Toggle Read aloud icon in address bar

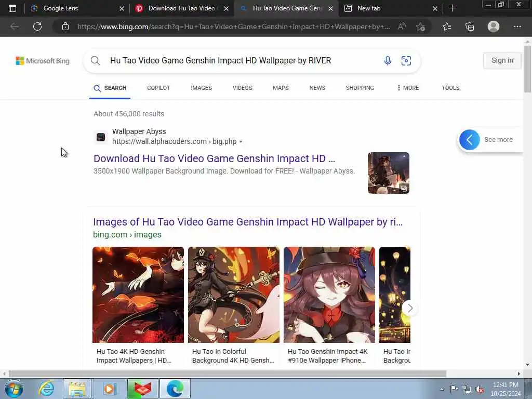(402, 26)
